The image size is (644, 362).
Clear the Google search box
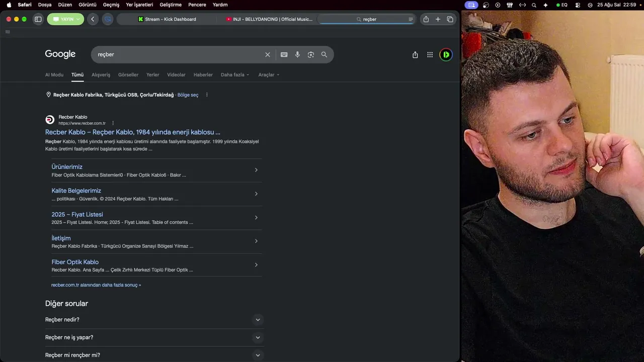[268, 54]
